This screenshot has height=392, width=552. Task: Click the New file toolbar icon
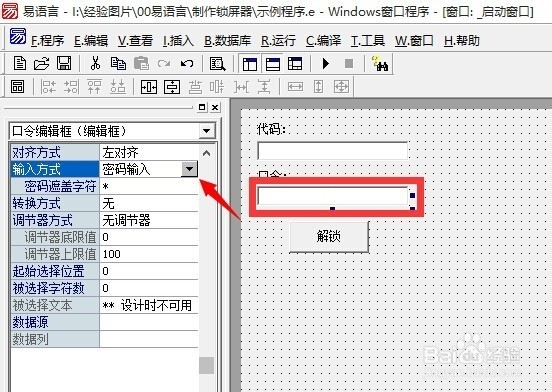pos(20,64)
